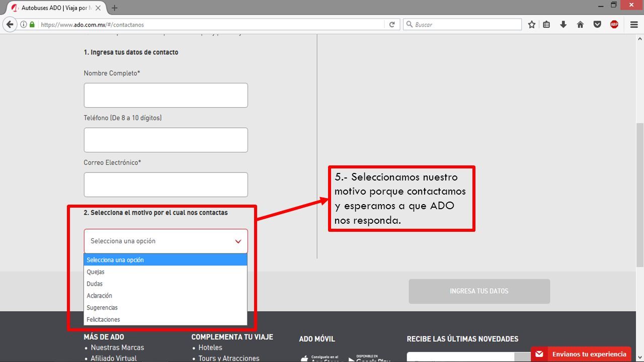Go to browser home page icon
The height and width of the screenshot is (362, 644).
coord(580,25)
